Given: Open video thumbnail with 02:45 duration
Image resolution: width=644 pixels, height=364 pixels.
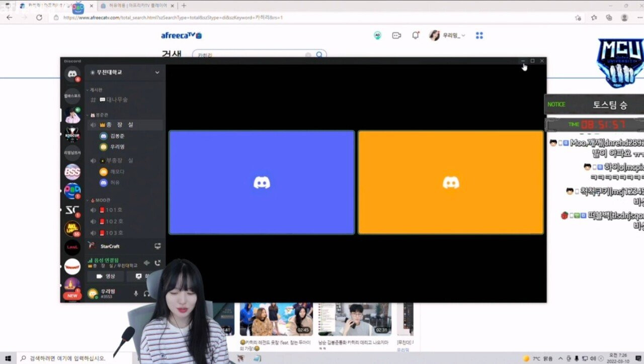Looking at the screenshot, I should point(276,319).
